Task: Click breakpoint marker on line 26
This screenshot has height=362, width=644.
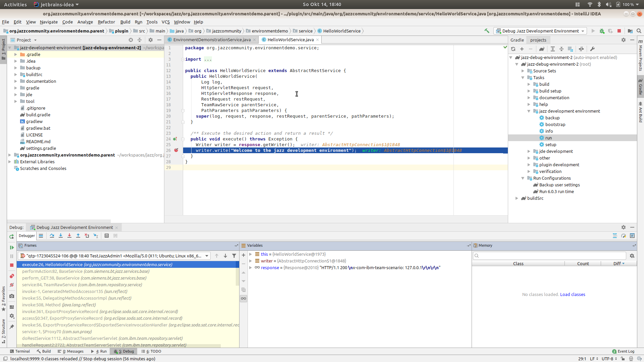Action: tap(176, 150)
